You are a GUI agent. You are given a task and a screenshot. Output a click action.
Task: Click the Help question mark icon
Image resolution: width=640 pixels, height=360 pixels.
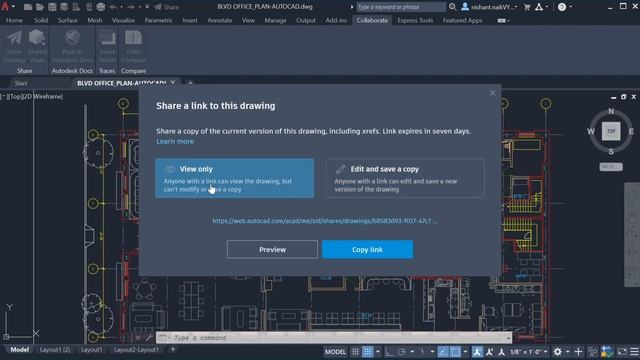tap(562, 7)
